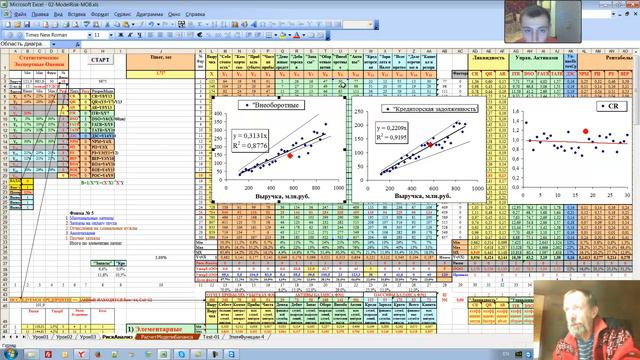Open the Прочие затраты link
Screen dimensions: 640x360
tap(84, 238)
